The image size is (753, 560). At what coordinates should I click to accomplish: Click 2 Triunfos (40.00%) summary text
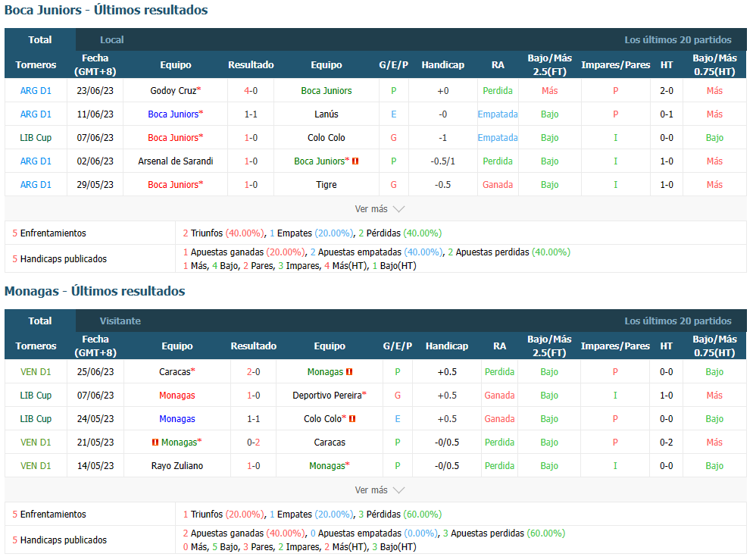pyautogui.click(x=223, y=233)
